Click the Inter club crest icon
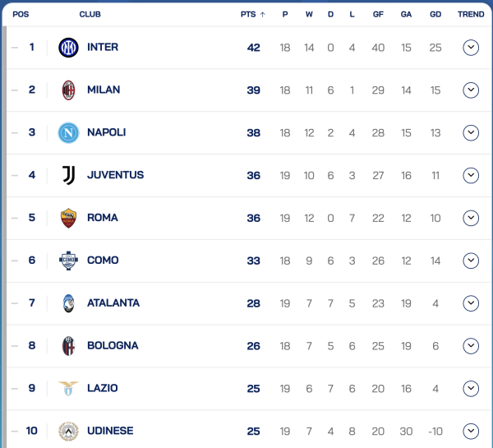 68,48
